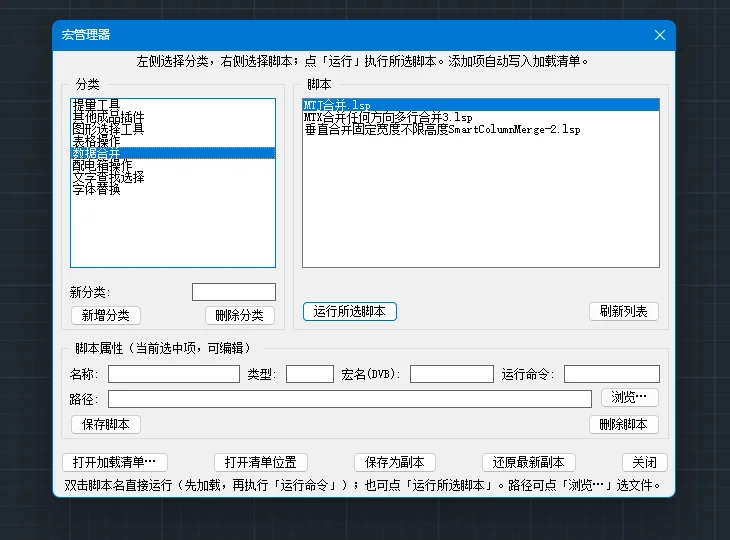Focus the 运行命令 text field
The width and height of the screenshot is (730, 540).
coord(612,374)
